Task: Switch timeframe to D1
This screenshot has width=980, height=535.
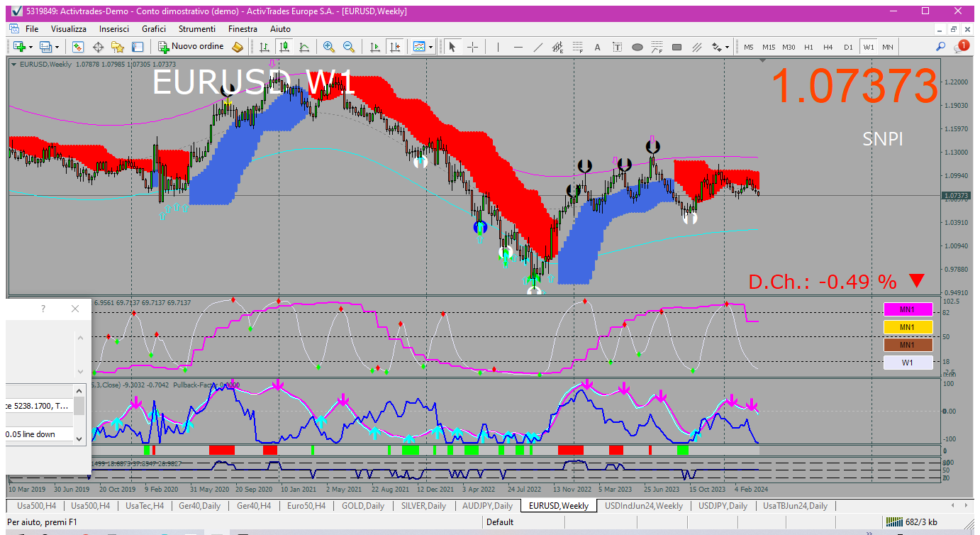Action: [x=848, y=47]
